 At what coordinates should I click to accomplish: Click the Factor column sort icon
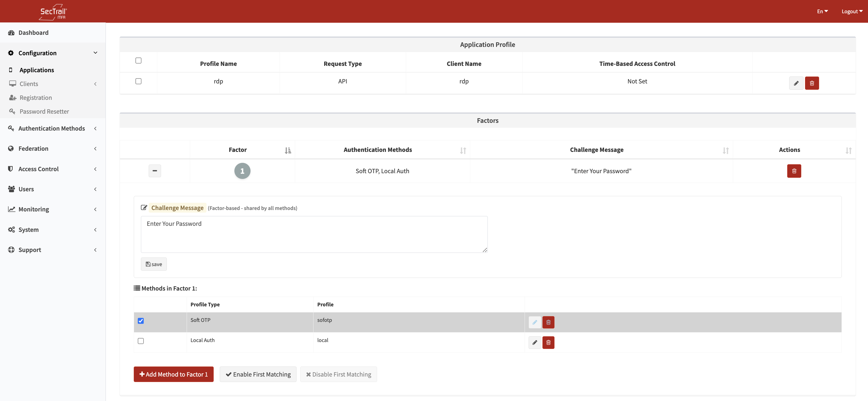(x=288, y=150)
